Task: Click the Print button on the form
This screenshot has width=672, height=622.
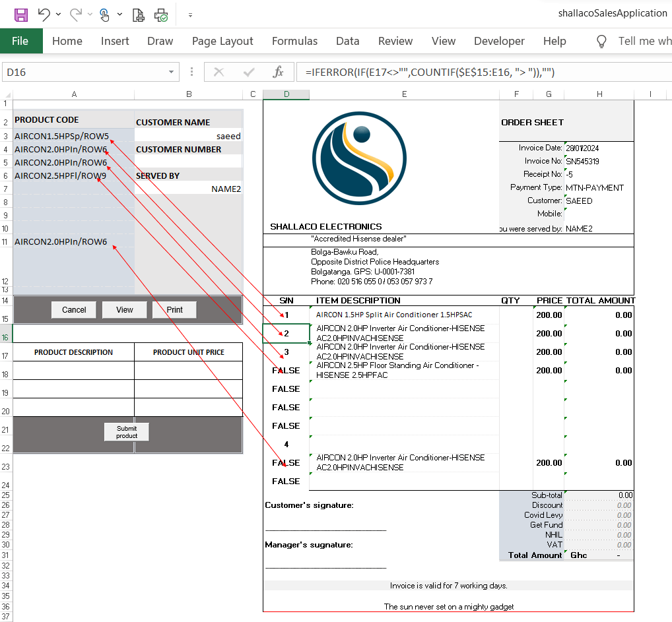Action: click(x=174, y=310)
